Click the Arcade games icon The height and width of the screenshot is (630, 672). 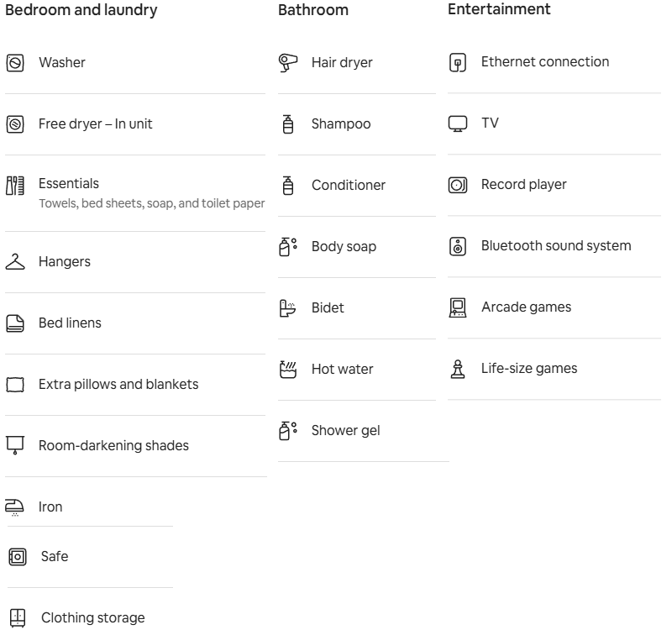pos(457,307)
